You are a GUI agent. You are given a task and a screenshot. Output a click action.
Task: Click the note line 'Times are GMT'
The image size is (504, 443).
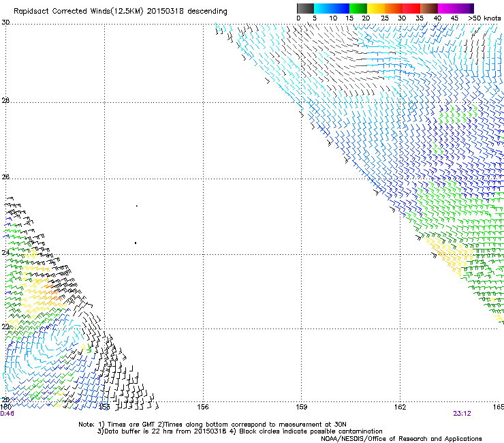coord(131,425)
